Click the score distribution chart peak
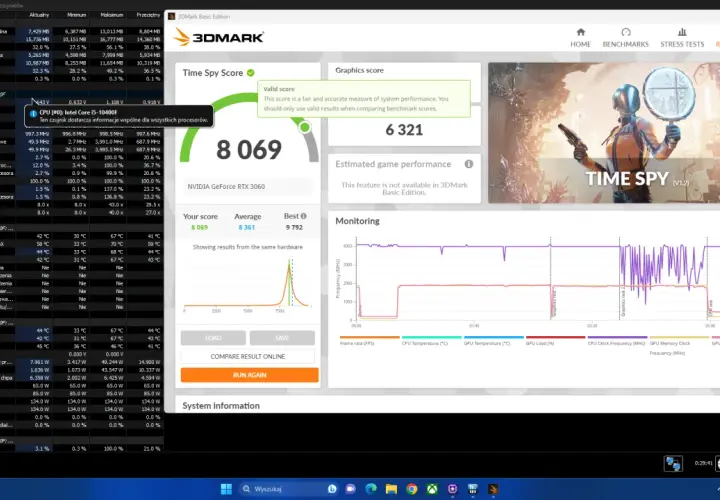 click(x=289, y=266)
